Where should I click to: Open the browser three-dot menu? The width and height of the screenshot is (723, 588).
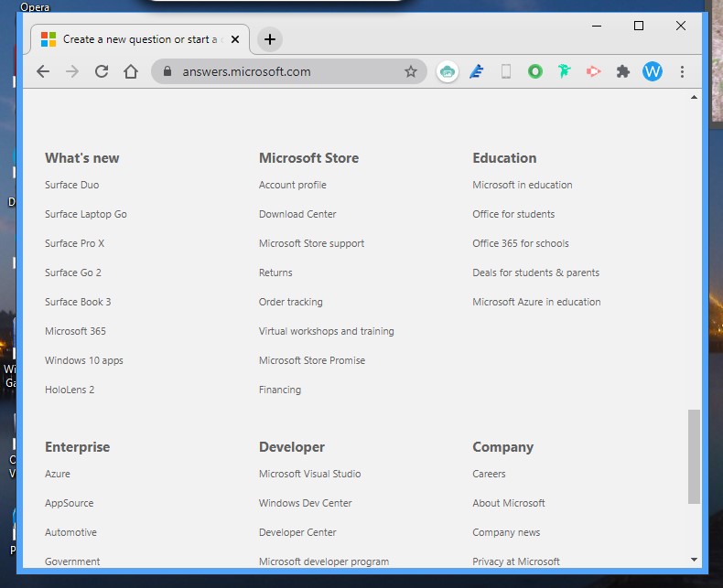682,71
